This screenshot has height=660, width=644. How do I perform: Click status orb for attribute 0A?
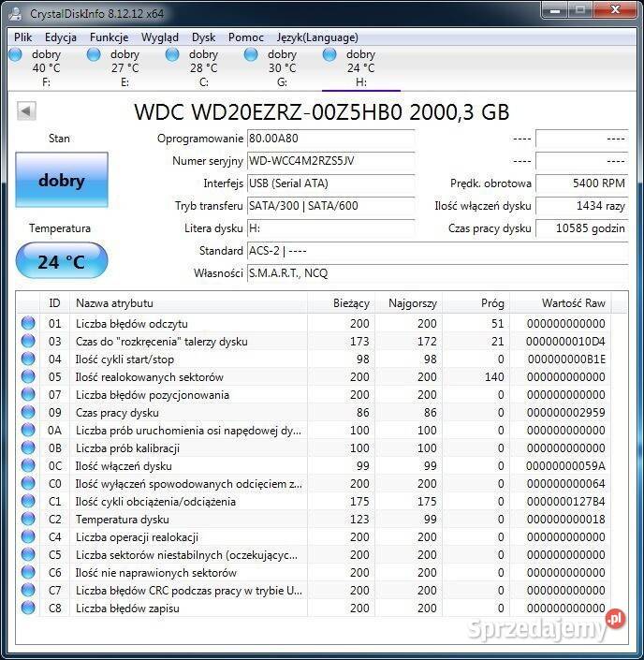[x=28, y=430]
